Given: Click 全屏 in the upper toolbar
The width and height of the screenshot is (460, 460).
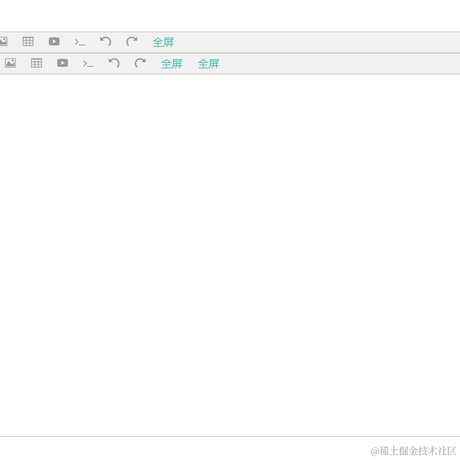Looking at the screenshot, I should point(163,42).
